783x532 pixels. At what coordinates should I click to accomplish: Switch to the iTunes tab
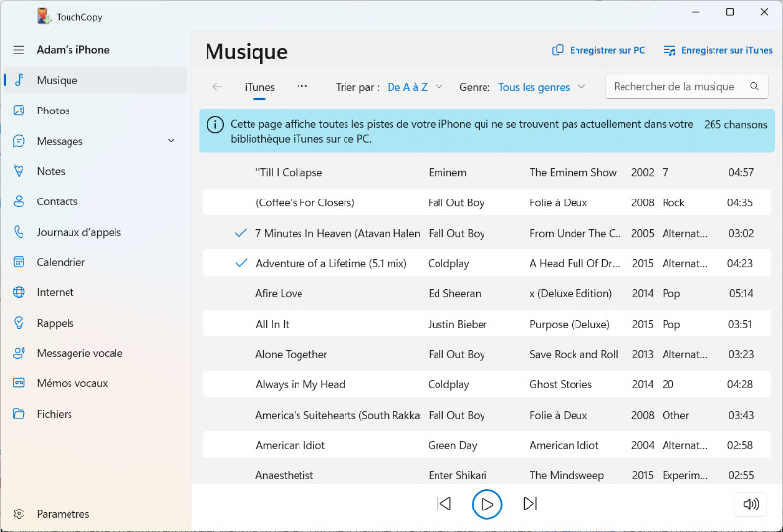(x=259, y=87)
